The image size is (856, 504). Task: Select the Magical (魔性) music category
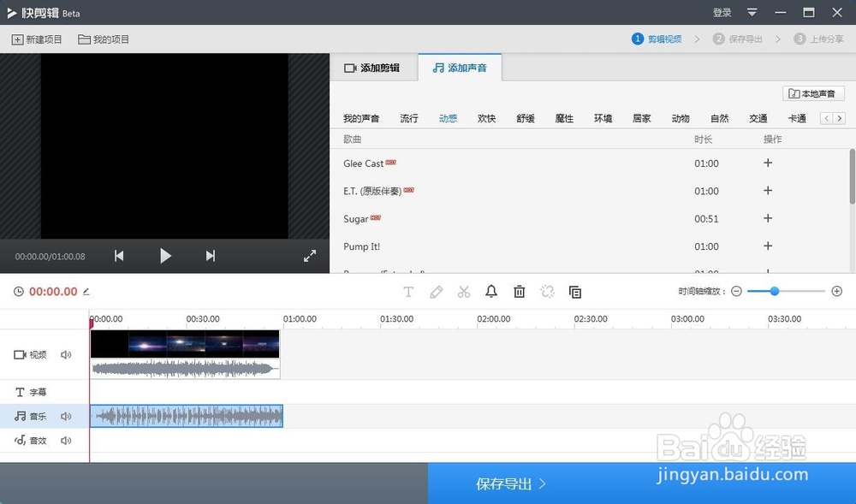point(564,118)
